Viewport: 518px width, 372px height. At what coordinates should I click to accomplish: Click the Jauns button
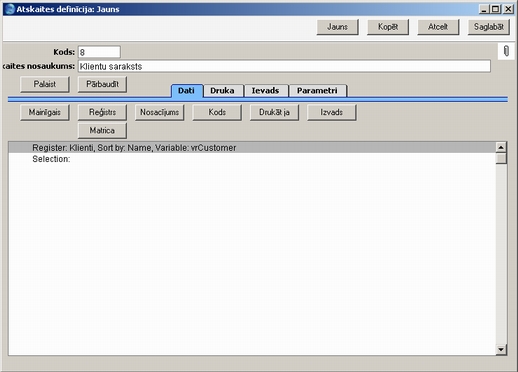pos(337,27)
